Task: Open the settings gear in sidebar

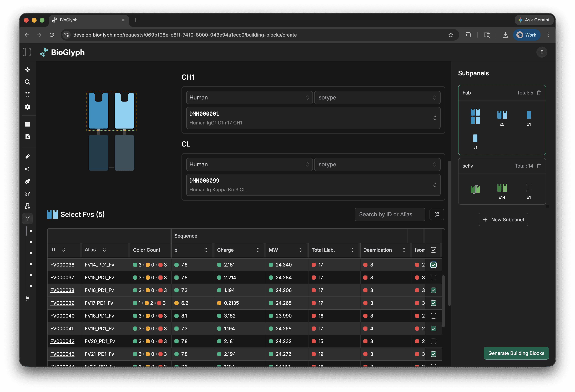Action: pyautogui.click(x=27, y=107)
